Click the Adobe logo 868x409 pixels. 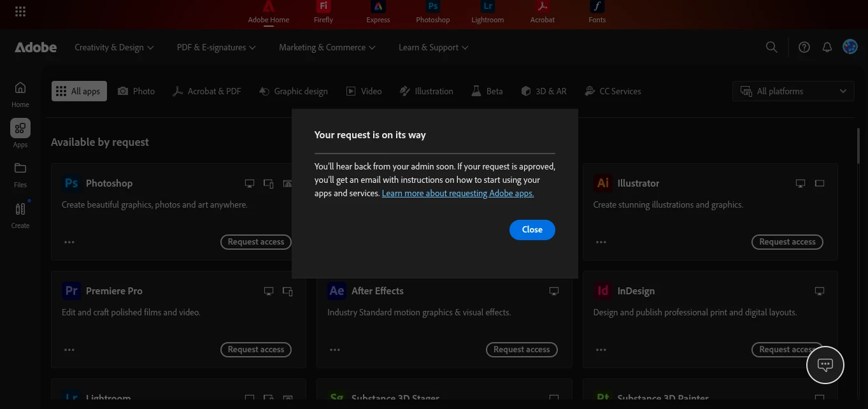click(x=36, y=47)
